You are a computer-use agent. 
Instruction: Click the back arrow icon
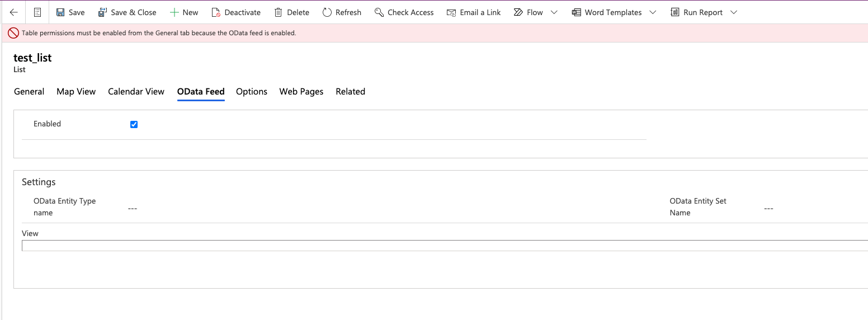pyautogui.click(x=14, y=12)
